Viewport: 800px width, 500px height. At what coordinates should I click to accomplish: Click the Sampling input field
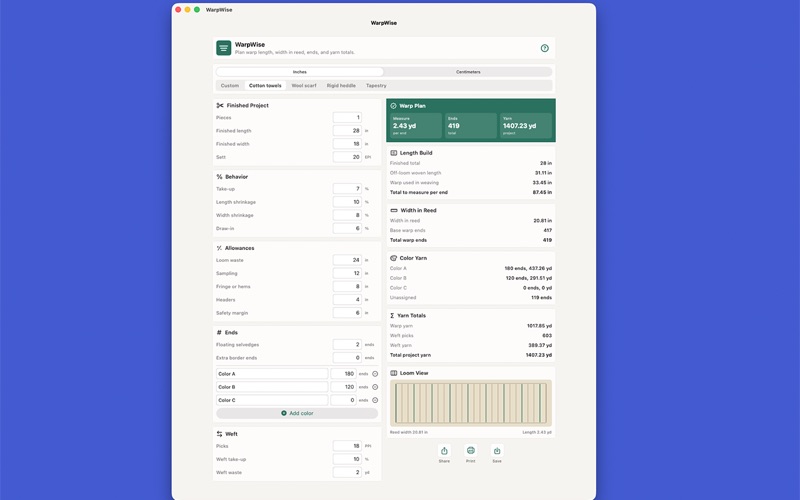(347, 274)
